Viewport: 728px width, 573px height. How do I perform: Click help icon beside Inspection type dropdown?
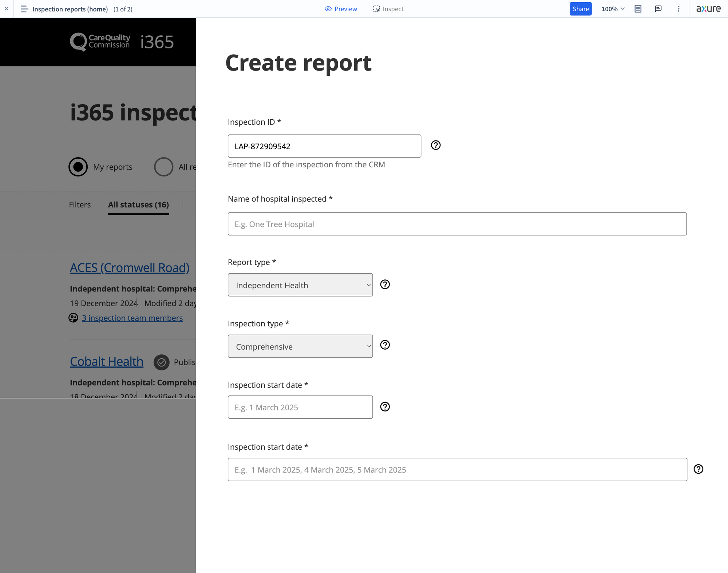point(385,345)
